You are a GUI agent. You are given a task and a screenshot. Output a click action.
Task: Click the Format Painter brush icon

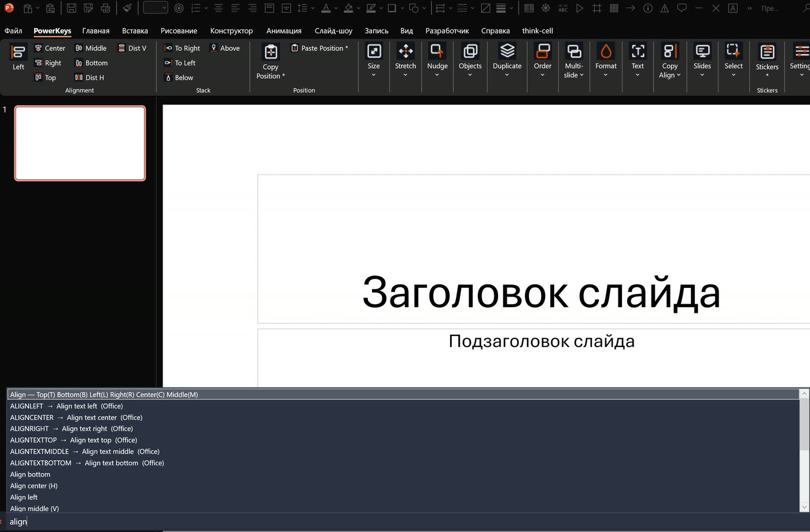tap(127, 8)
